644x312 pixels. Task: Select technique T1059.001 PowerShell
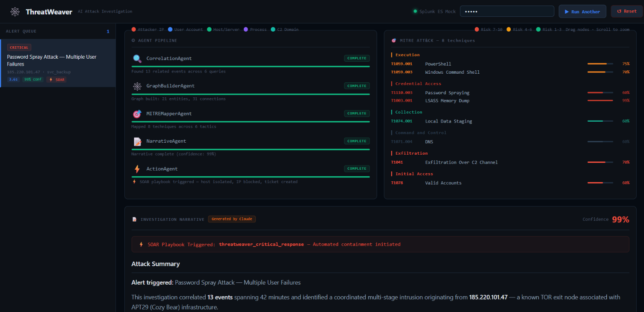point(510,64)
